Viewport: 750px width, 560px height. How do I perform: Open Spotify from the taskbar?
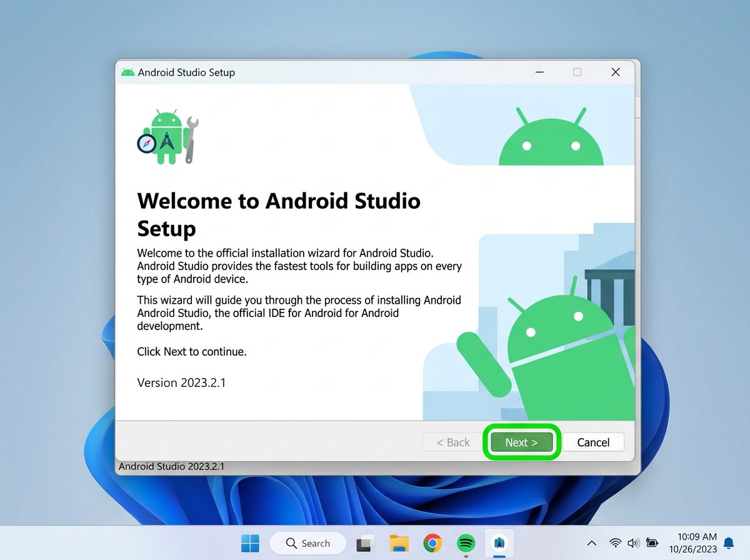(466, 543)
